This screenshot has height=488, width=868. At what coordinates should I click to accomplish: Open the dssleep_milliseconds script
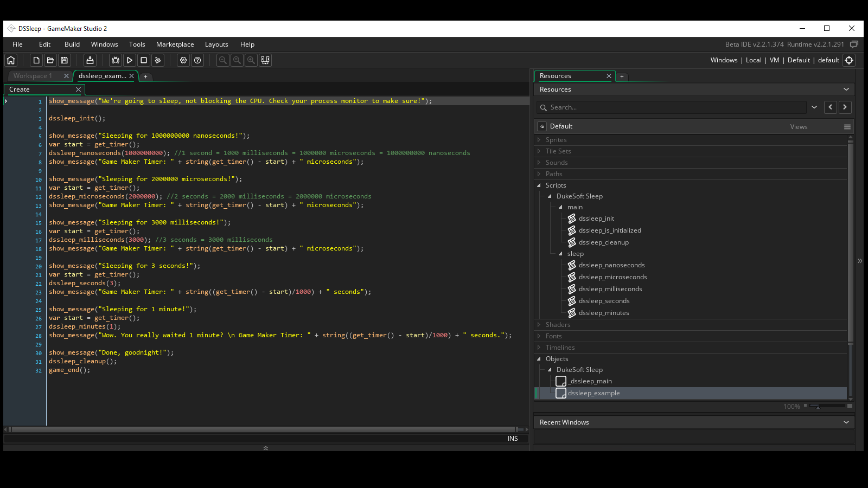click(610, 289)
